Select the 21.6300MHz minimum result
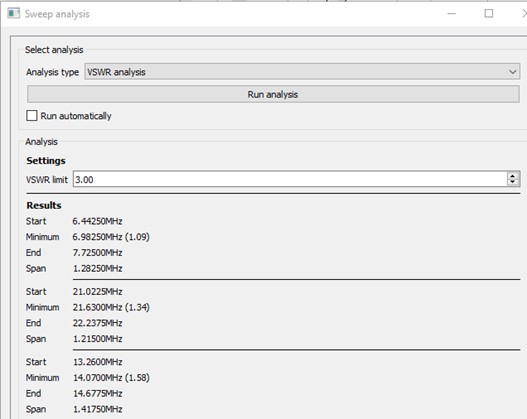The height and width of the screenshot is (419, 527). (x=111, y=307)
